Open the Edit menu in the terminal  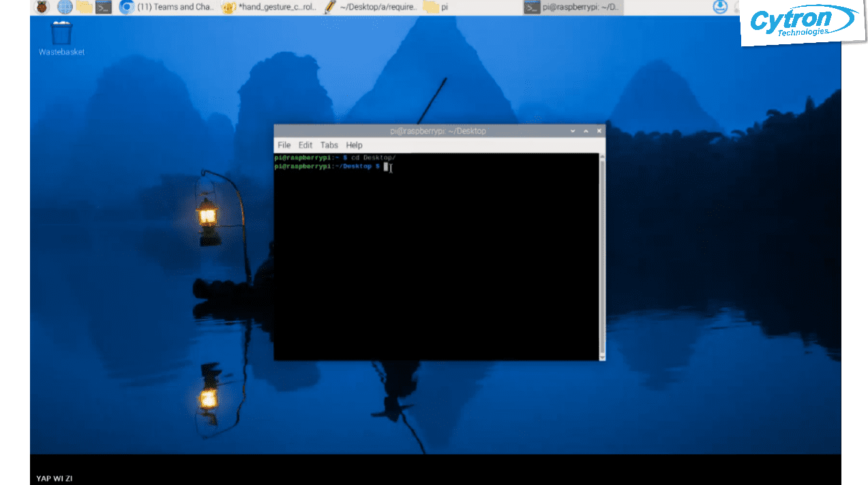(305, 144)
